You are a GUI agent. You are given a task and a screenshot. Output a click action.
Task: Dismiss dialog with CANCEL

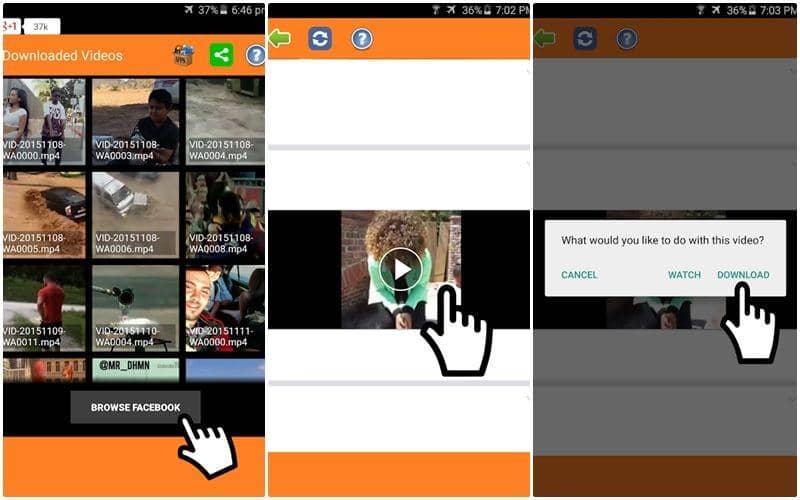pos(579,275)
